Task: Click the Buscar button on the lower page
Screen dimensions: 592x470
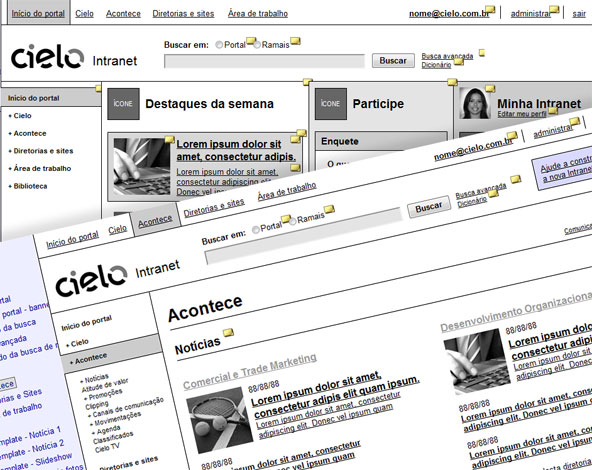Action: tap(429, 206)
